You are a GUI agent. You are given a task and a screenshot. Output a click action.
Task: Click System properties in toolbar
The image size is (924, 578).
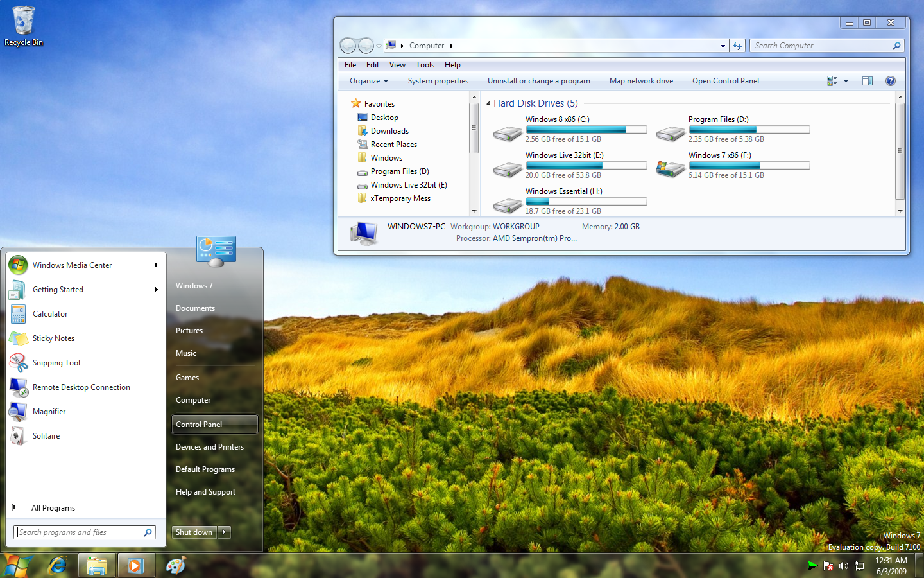438,81
